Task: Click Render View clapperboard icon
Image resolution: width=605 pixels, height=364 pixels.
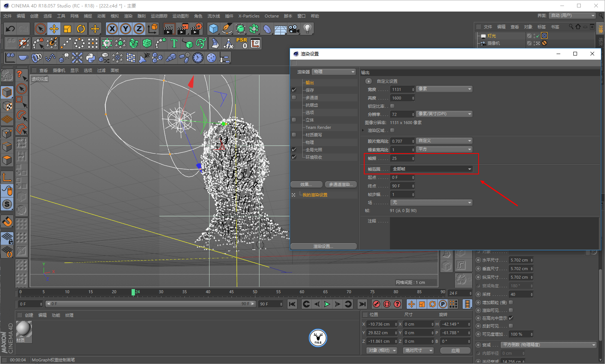Action: (x=169, y=29)
